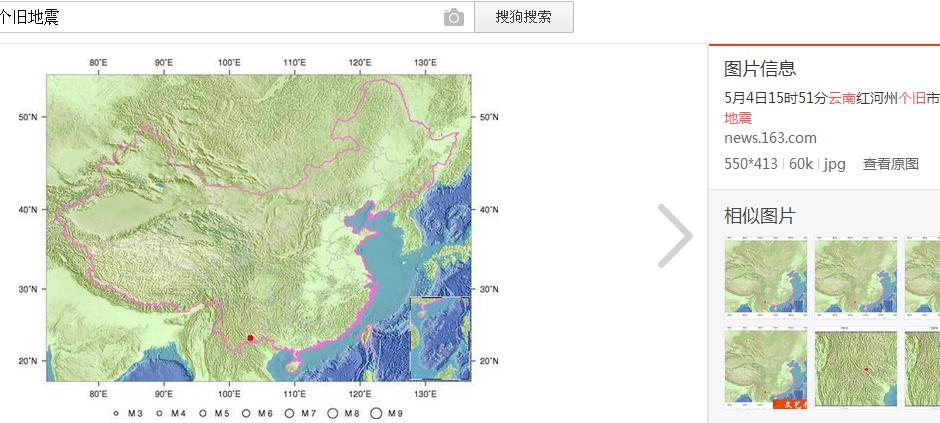The height and width of the screenshot is (423, 940).
Task: Open the third partially visible thumbnail in top row
Action: pyautogui.click(x=922, y=276)
